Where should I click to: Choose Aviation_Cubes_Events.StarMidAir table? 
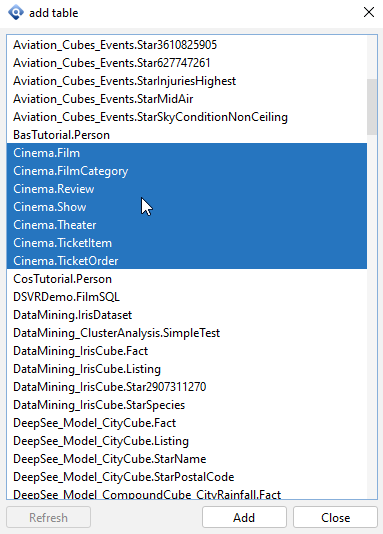187,99
